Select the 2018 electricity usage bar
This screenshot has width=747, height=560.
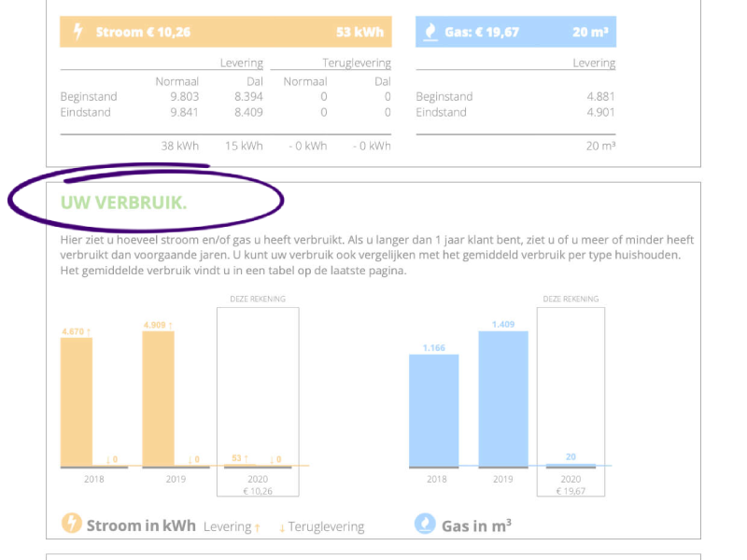coord(75,401)
